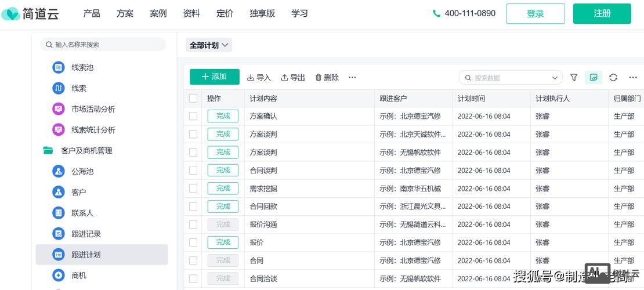Click the 客户及商机管理 folder icon
The image size is (644, 290).
(48, 151)
